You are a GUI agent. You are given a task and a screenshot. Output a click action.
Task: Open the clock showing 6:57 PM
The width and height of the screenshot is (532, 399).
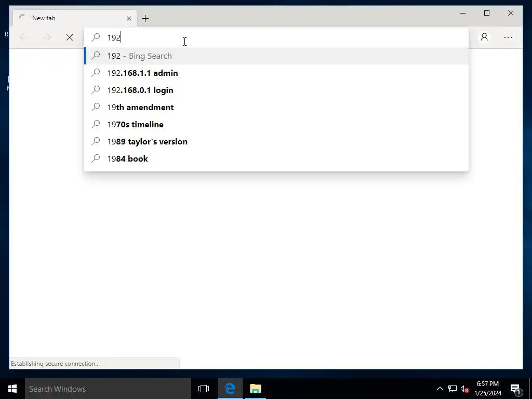pyautogui.click(x=488, y=389)
